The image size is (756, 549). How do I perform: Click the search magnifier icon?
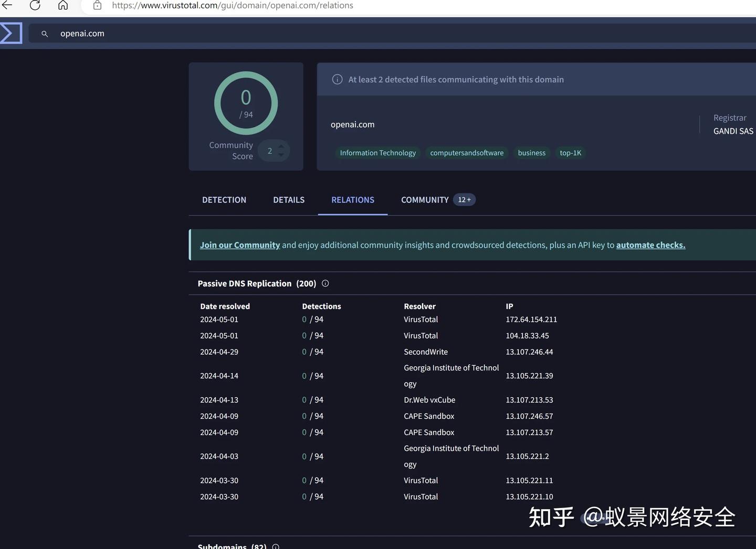(45, 34)
